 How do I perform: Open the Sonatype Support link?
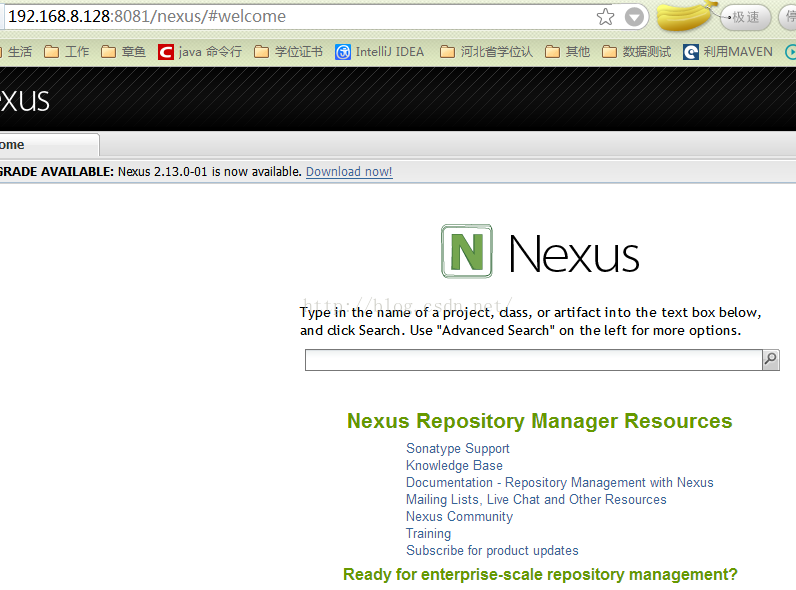(x=457, y=449)
